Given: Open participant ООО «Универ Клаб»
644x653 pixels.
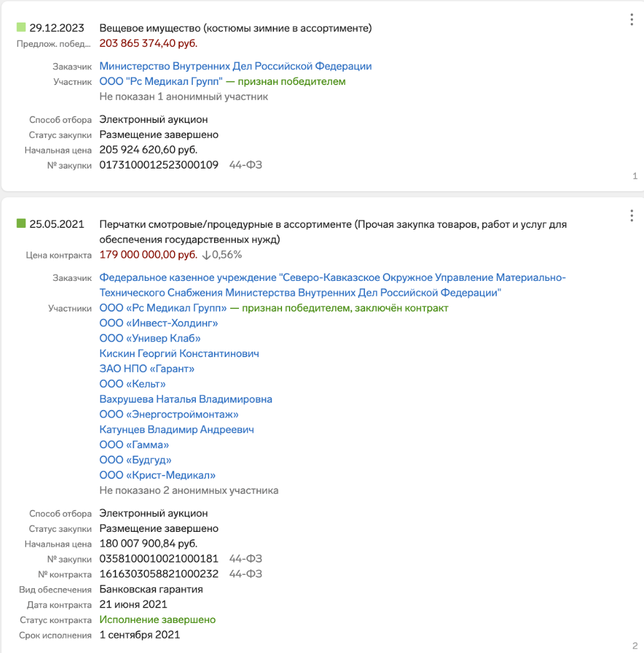Looking at the screenshot, I should 150,338.
